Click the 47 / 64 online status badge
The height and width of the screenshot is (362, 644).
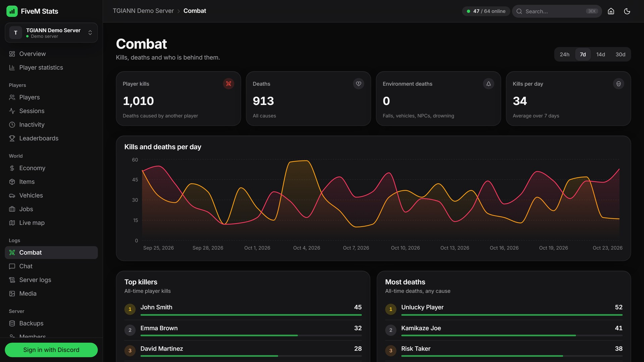tap(486, 11)
